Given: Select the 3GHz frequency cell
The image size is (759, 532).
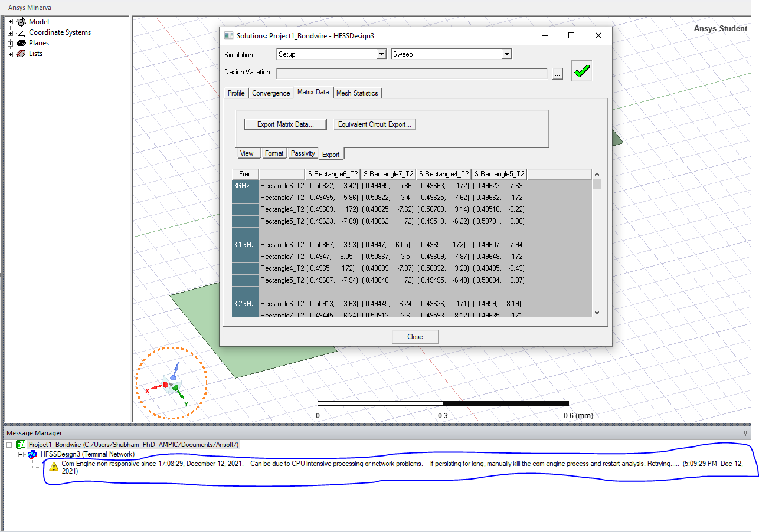Looking at the screenshot, I should click(x=246, y=186).
